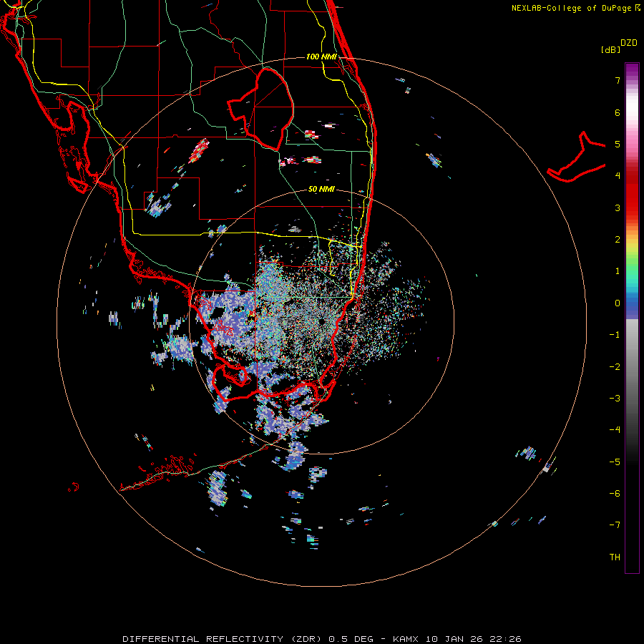Click the [dB] unit label
644x644 pixels.
pos(610,49)
